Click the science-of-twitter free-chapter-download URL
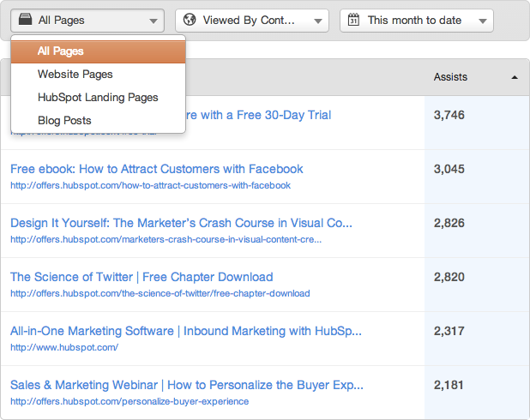 point(160,293)
